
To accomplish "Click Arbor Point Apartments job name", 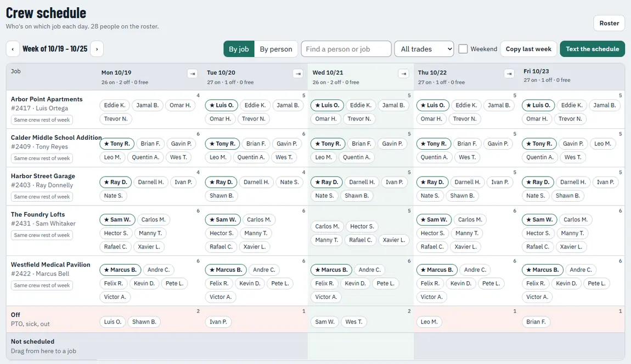I will point(47,99).
